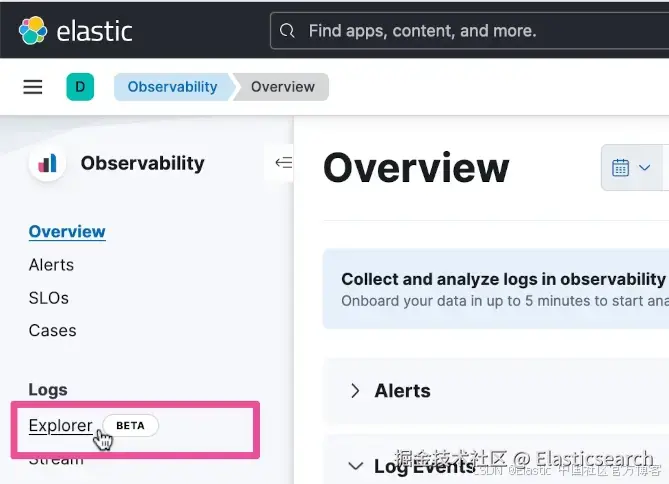Click the green D space avatar
The image size is (669, 484).
[80, 87]
